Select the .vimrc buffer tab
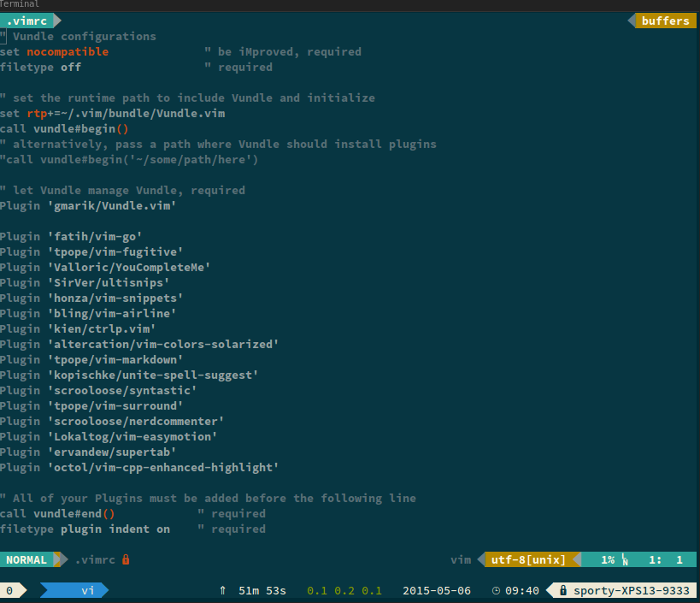Viewport: 700px width, 603px height. 26,21
